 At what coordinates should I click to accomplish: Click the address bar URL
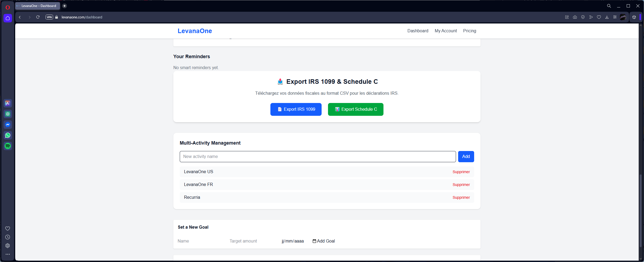(82, 17)
